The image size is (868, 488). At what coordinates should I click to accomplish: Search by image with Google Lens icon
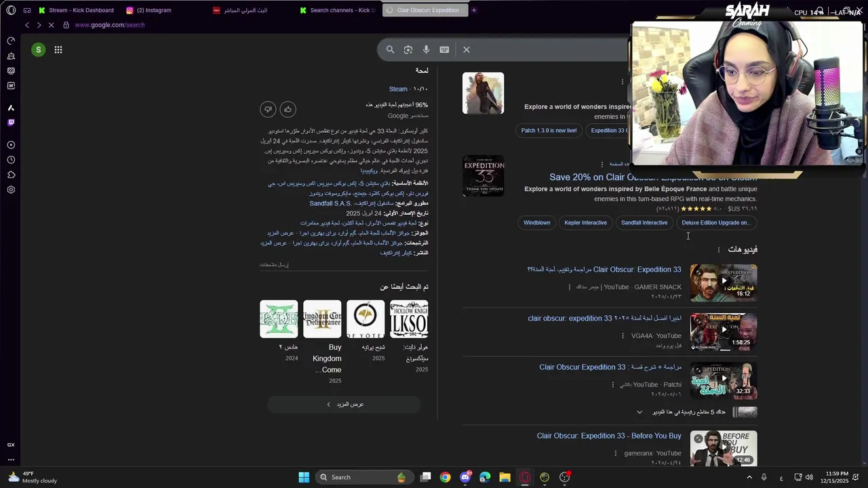click(x=408, y=49)
